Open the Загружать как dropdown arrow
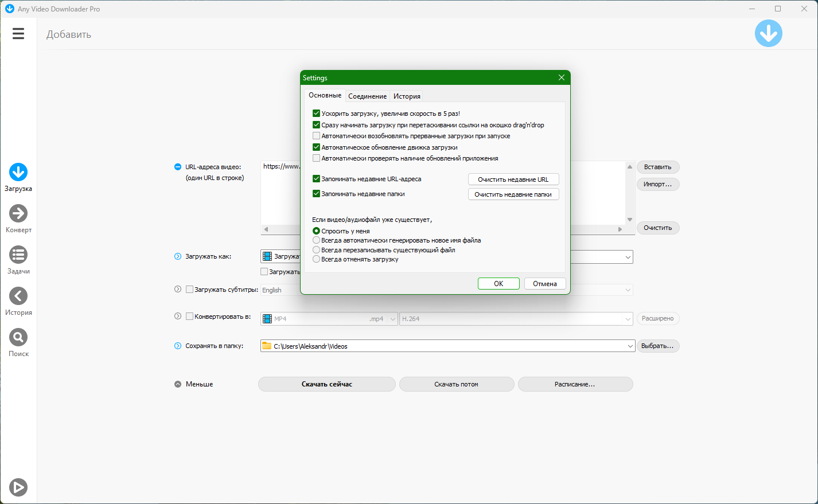The height and width of the screenshot is (504, 818). [x=628, y=257]
